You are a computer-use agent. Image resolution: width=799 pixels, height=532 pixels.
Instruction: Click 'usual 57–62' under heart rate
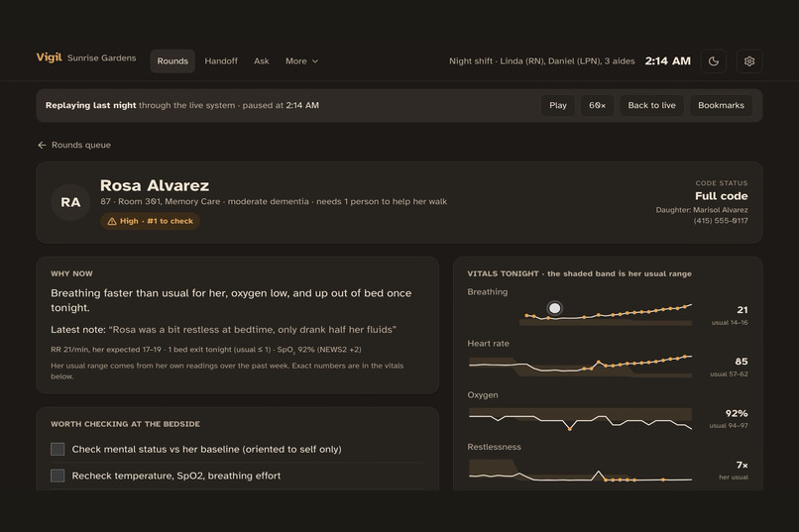730,374
